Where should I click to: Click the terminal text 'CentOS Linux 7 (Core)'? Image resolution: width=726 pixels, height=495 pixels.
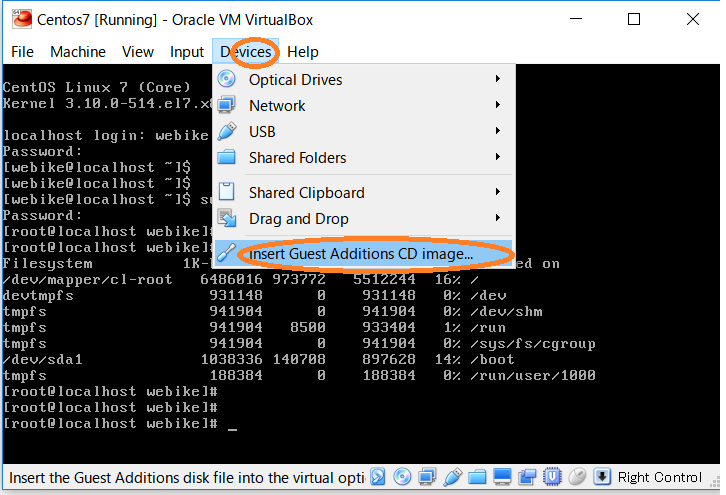point(96,87)
